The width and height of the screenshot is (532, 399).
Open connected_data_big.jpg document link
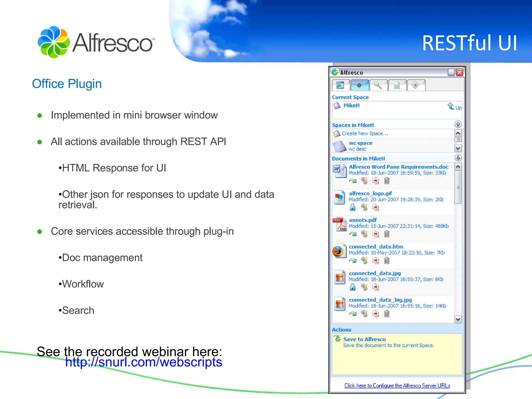[x=380, y=300]
